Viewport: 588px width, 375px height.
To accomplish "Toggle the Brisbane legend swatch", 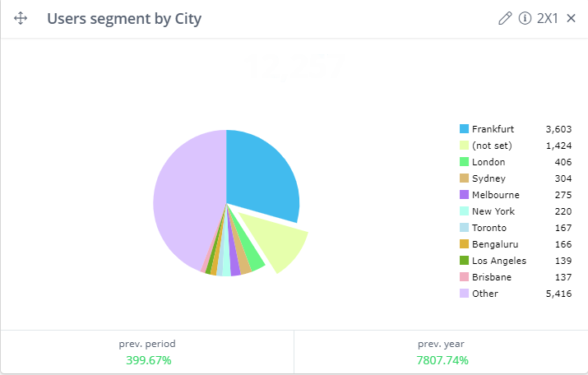I will click(464, 277).
